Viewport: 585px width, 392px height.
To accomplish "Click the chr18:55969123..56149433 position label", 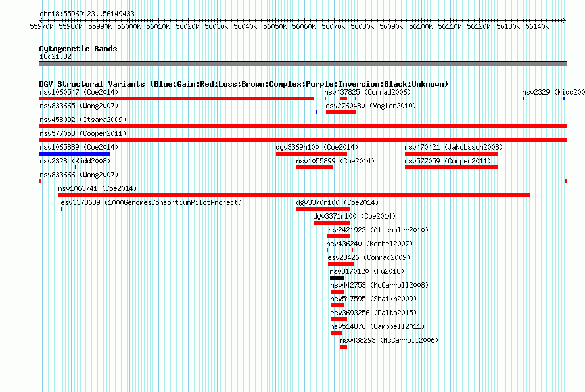I will (x=87, y=14).
